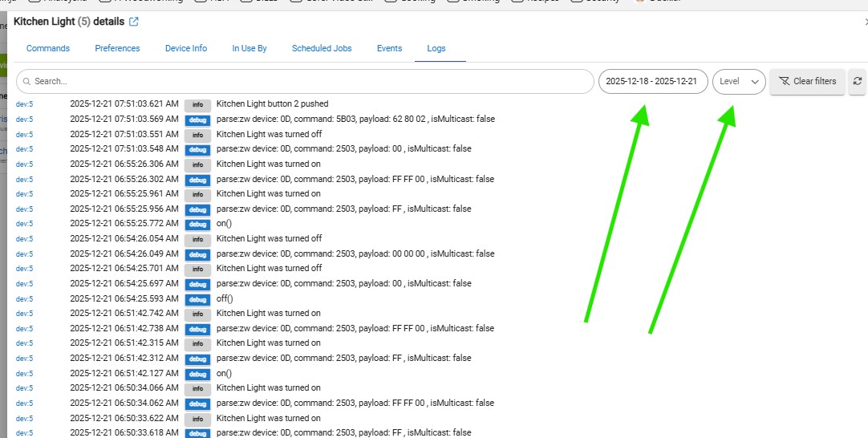Select the 'on()' message at 06:51:42.127 AM
Screen dimensions: 868x438
pyautogui.click(x=224, y=373)
